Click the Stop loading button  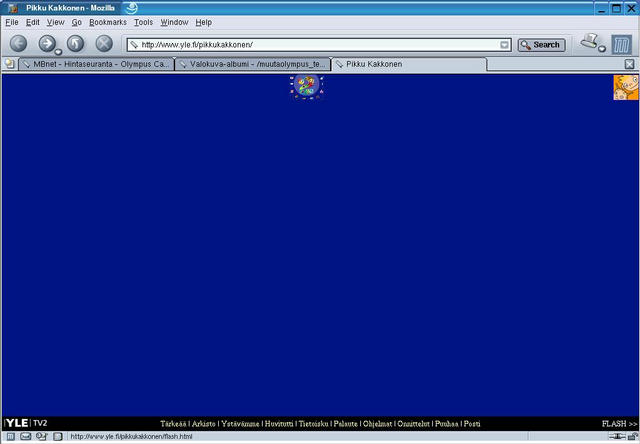click(104, 44)
